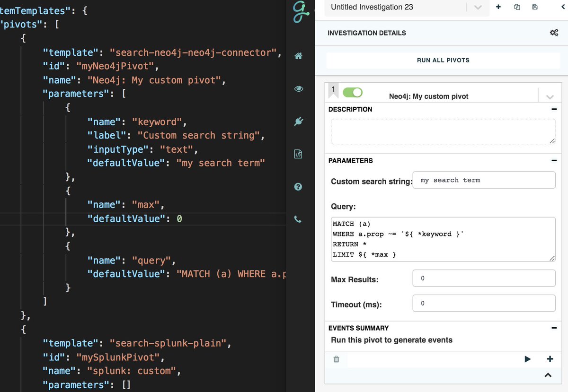
Task: Open investigation settings via the gears icon
Action: coord(554,33)
